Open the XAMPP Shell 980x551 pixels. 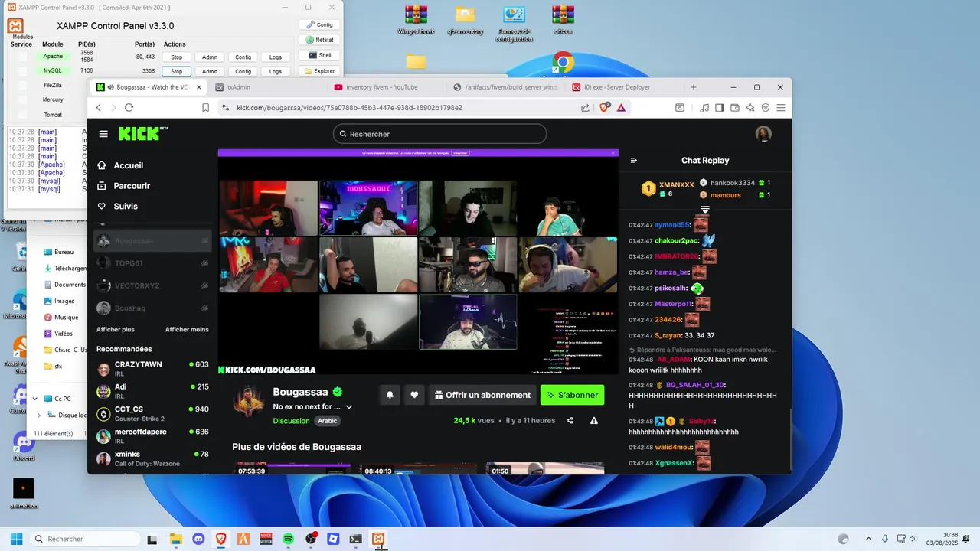tap(319, 55)
